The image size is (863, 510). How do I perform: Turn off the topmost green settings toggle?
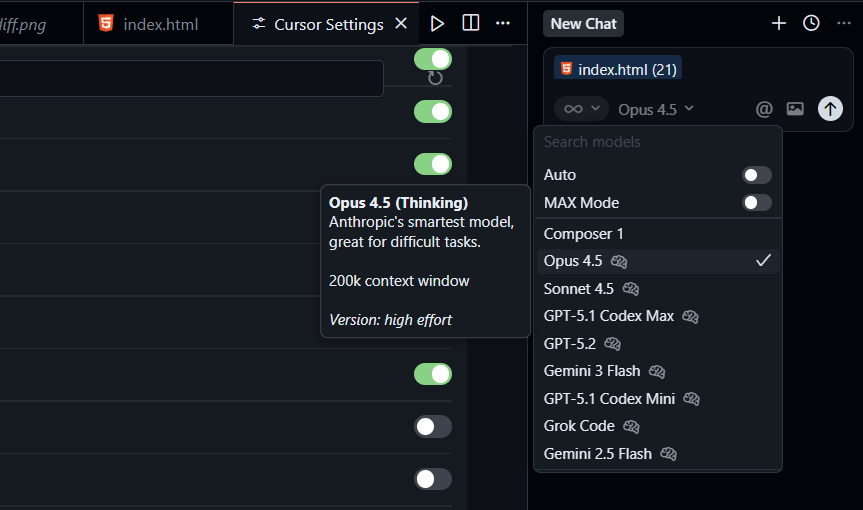[x=433, y=59]
